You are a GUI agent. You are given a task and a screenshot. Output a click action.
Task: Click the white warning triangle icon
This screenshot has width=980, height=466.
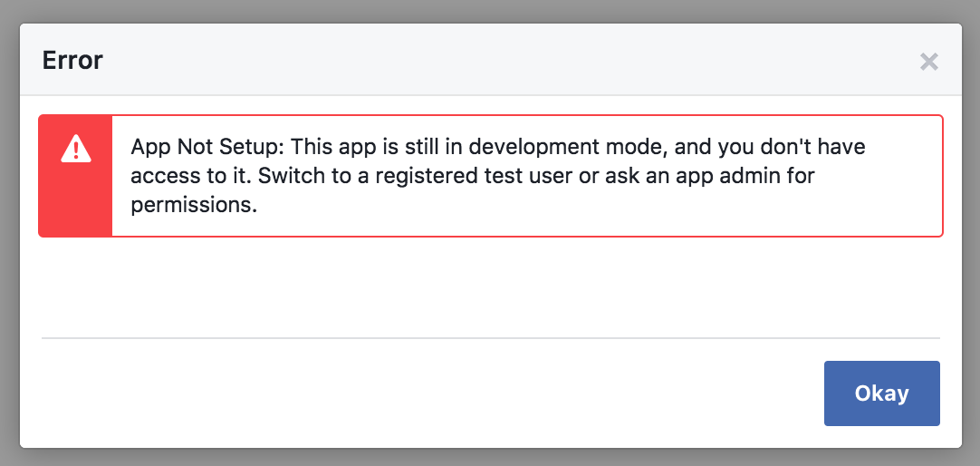tap(75, 149)
